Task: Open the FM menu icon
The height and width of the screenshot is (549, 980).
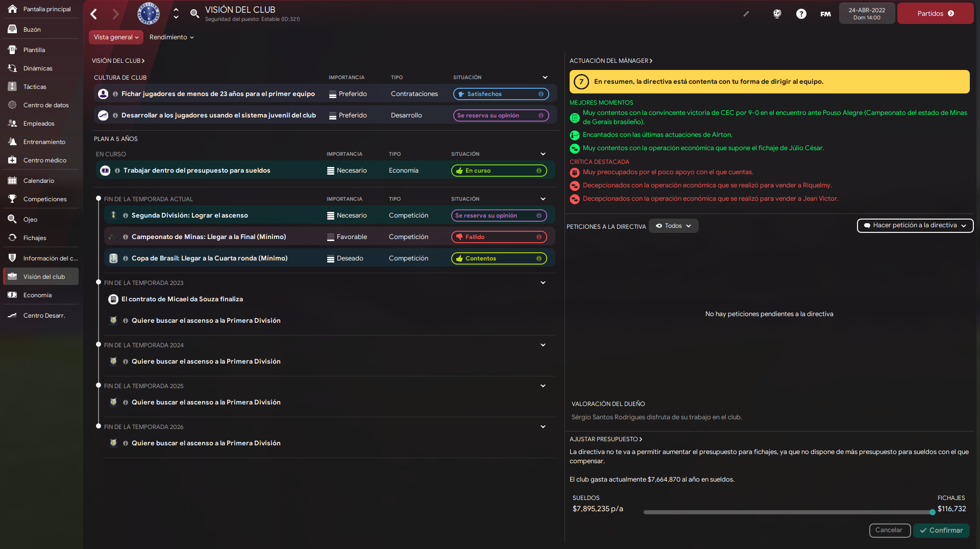Action: [x=825, y=14]
